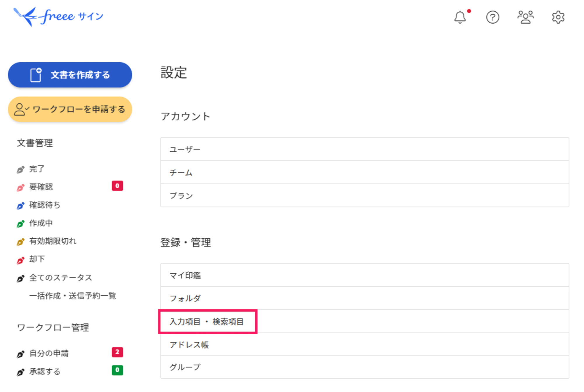Screen dimensions: 584x392
Task: Open 一括作成・送信予約一覧 in the sidebar
Action: [73, 296]
